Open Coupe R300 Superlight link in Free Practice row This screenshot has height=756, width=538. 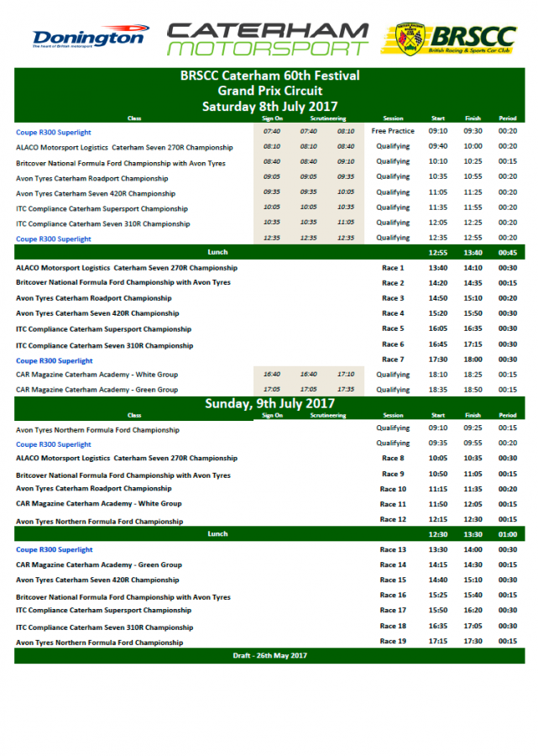point(54,132)
